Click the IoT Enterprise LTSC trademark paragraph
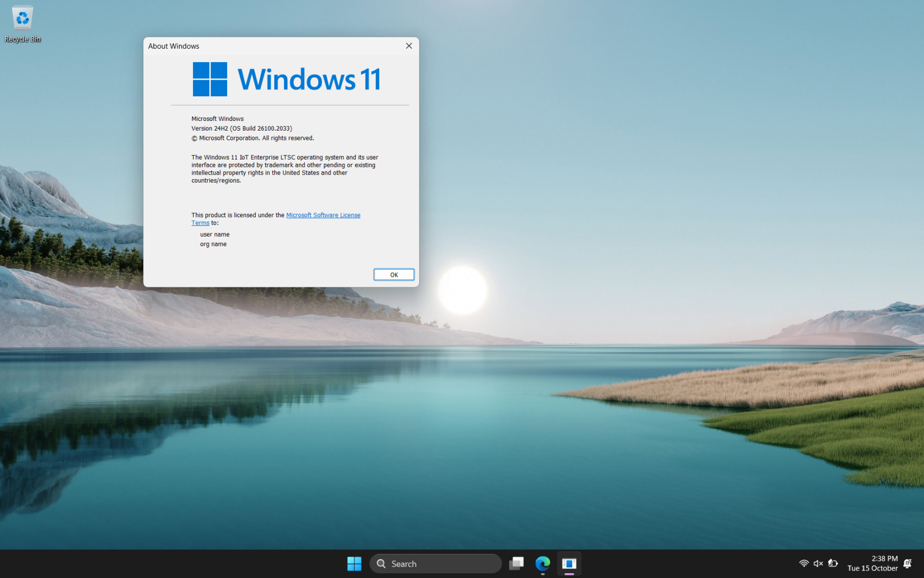The height and width of the screenshot is (578, 924). 285,169
